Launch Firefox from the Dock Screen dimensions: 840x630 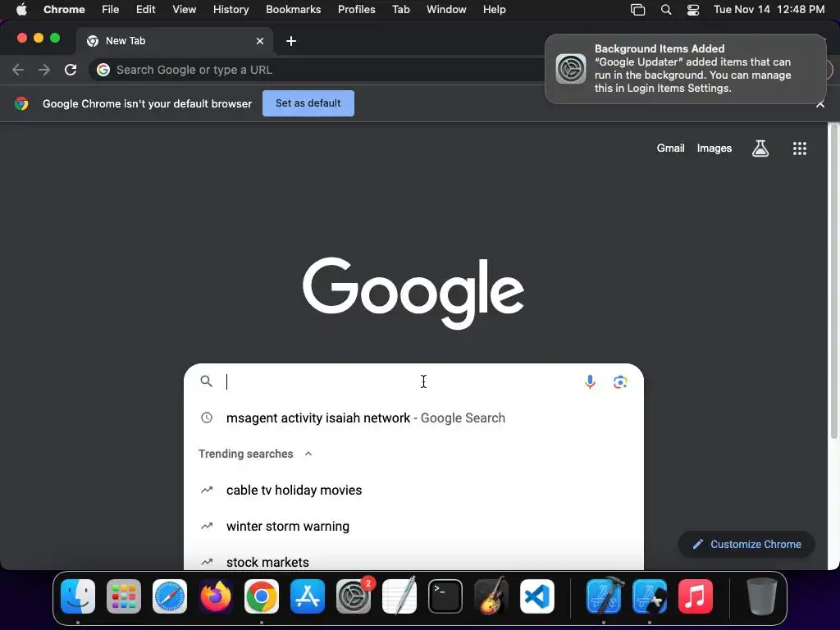coord(216,596)
